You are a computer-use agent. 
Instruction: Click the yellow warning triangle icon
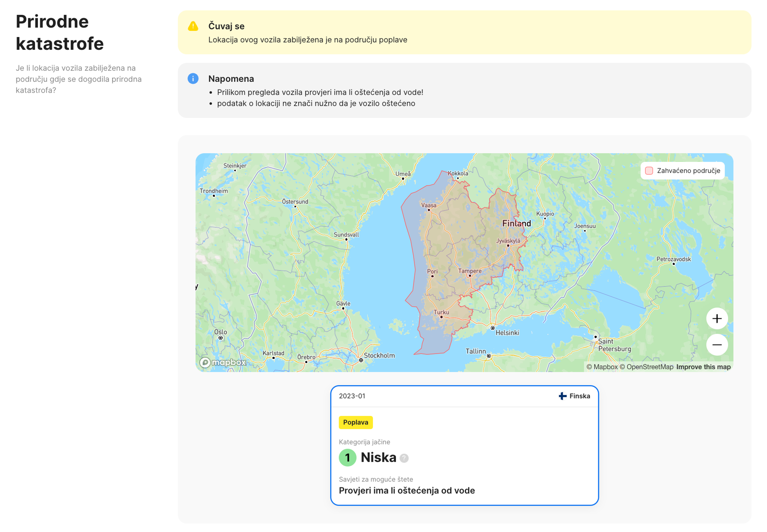pyautogui.click(x=193, y=26)
